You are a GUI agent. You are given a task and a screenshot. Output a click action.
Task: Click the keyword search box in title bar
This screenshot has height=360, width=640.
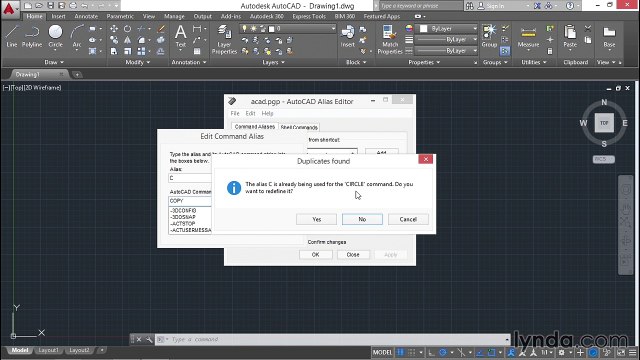click(x=421, y=6)
